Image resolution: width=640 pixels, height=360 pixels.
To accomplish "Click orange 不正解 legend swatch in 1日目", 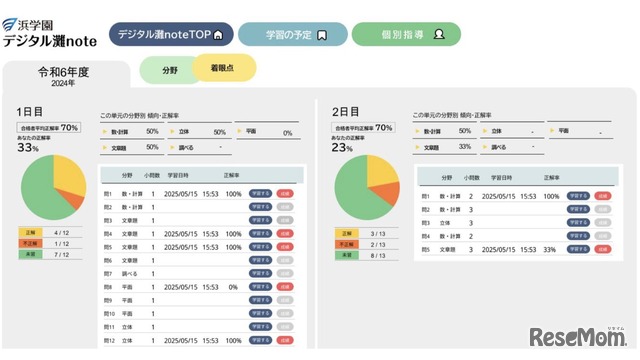I will click(x=30, y=243).
